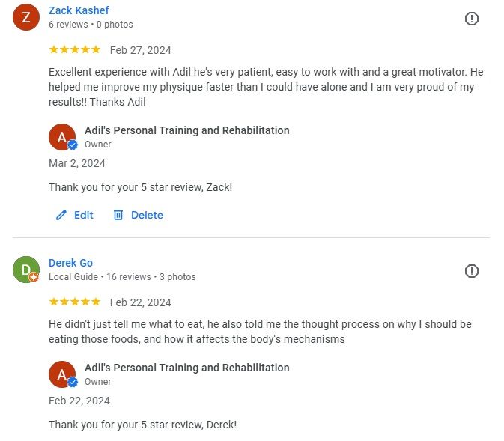This screenshot has width=504, height=441.
Task: Report Derek Go's review using the flag icon
Action: tap(472, 271)
